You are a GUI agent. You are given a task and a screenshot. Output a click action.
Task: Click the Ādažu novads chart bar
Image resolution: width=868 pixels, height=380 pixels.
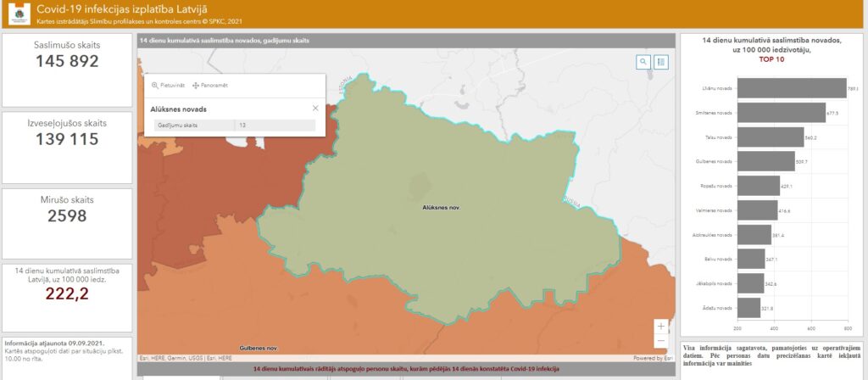(748, 307)
